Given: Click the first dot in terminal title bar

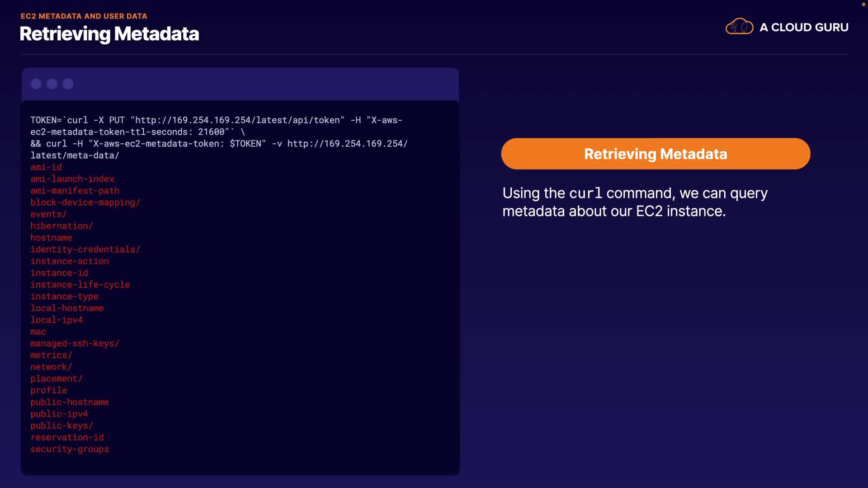Looking at the screenshot, I should click(x=36, y=84).
